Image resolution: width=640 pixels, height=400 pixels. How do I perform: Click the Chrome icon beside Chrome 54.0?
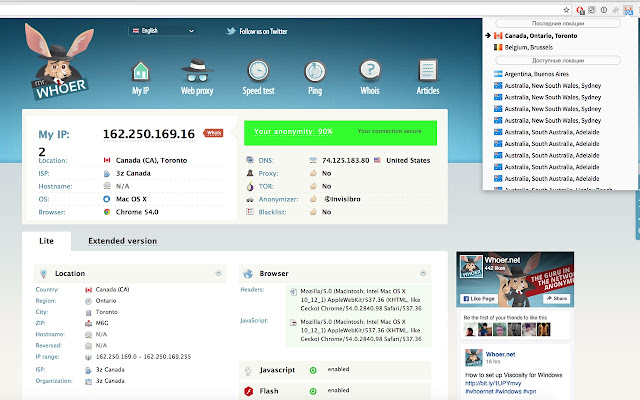point(107,212)
